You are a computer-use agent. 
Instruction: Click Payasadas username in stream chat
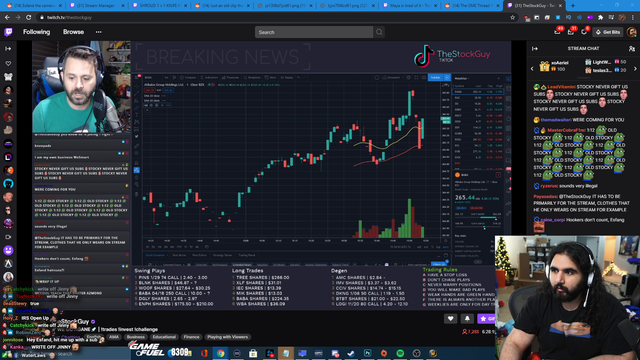[545, 196]
